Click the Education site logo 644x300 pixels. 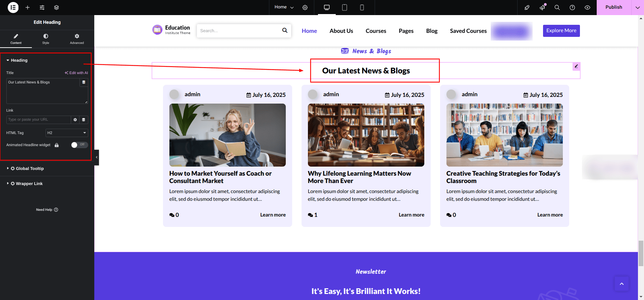pyautogui.click(x=171, y=30)
